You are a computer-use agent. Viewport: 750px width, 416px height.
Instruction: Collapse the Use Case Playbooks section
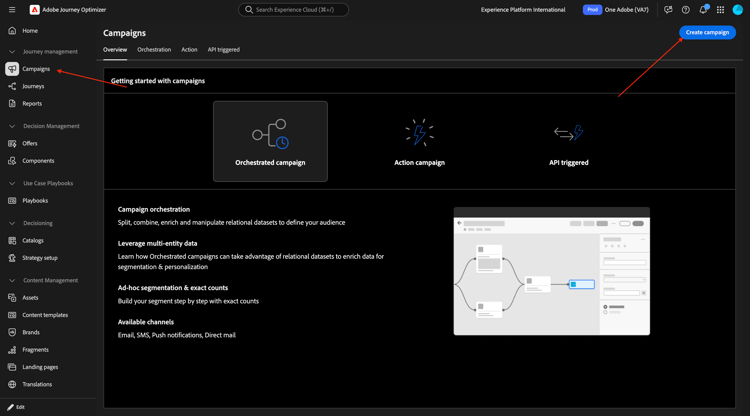[x=12, y=183]
